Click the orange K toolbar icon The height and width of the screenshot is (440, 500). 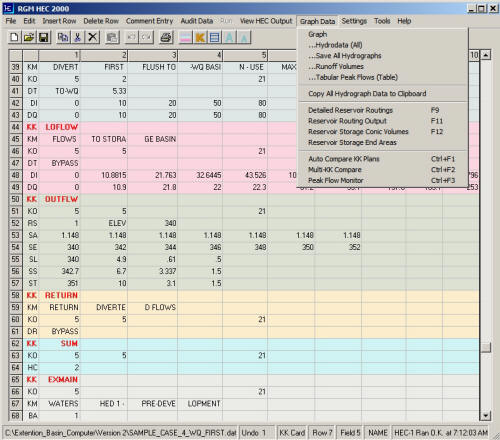(x=200, y=37)
